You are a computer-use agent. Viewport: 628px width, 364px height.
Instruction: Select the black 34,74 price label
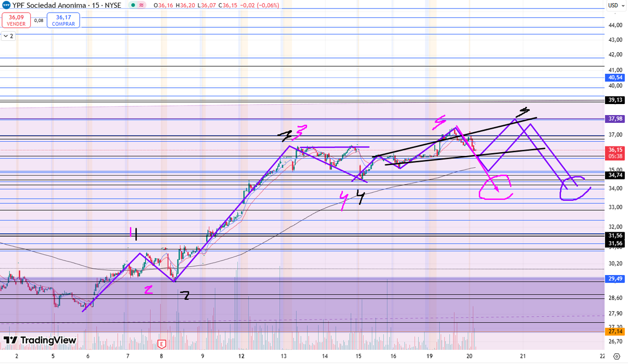(x=614, y=176)
